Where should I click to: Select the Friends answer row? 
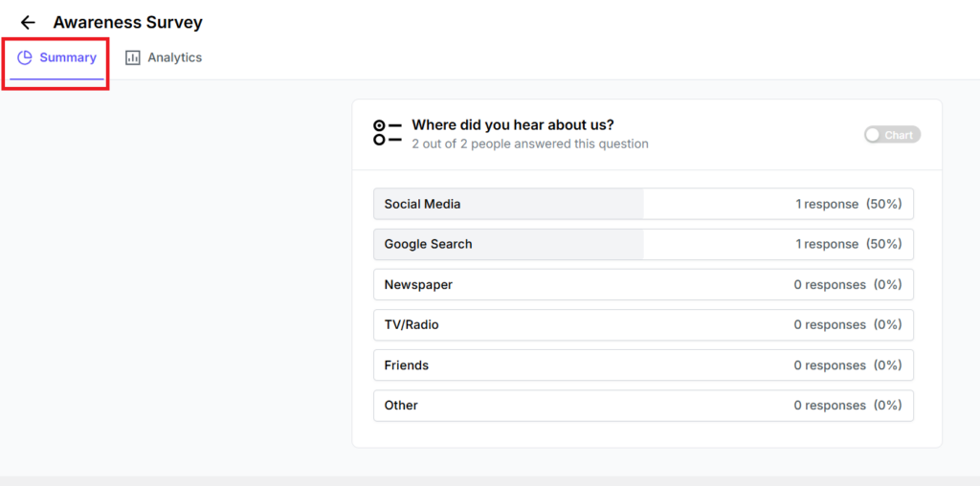click(643, 364)
